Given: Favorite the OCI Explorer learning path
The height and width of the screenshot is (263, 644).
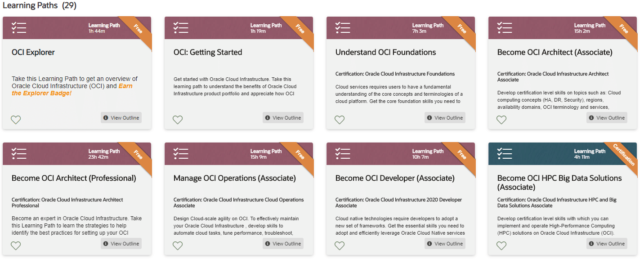Looking at the screenshot, I should [x=15, y=120].
